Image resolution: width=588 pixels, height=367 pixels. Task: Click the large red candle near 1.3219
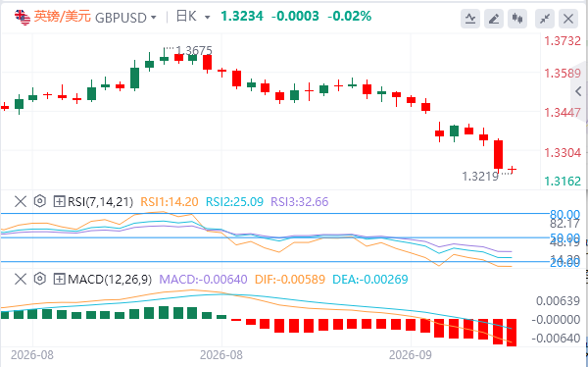(498, 154)
